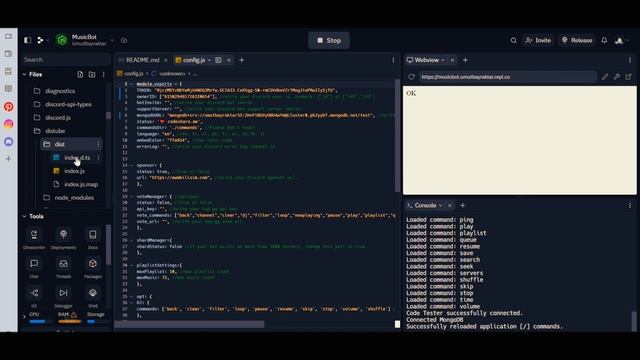
Task: Collapse the Files section
Action: point(24,74)
